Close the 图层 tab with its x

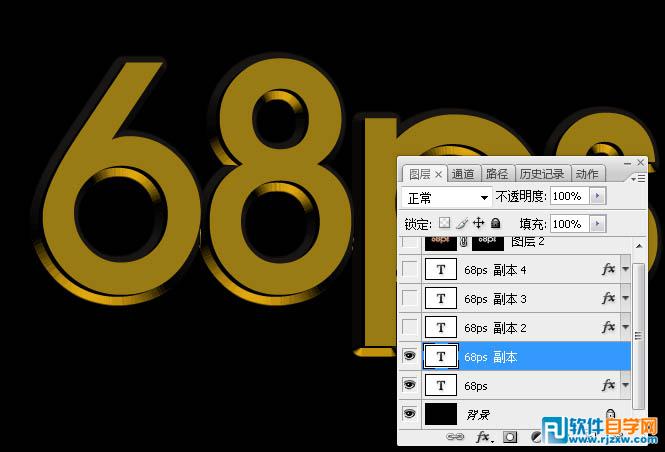439,174
